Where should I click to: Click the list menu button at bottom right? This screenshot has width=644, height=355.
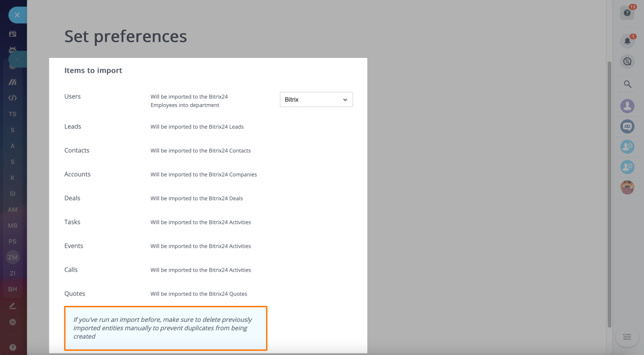tap(627, 336)
